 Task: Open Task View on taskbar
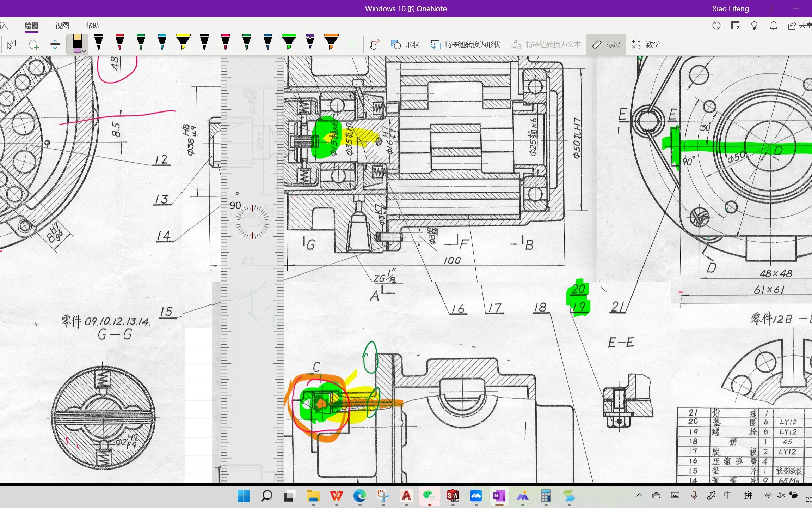(x=289, y=496)
